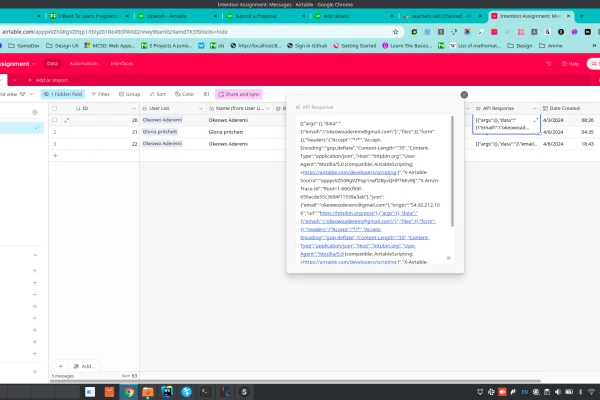Open the Group records tool

pos(129,93)
